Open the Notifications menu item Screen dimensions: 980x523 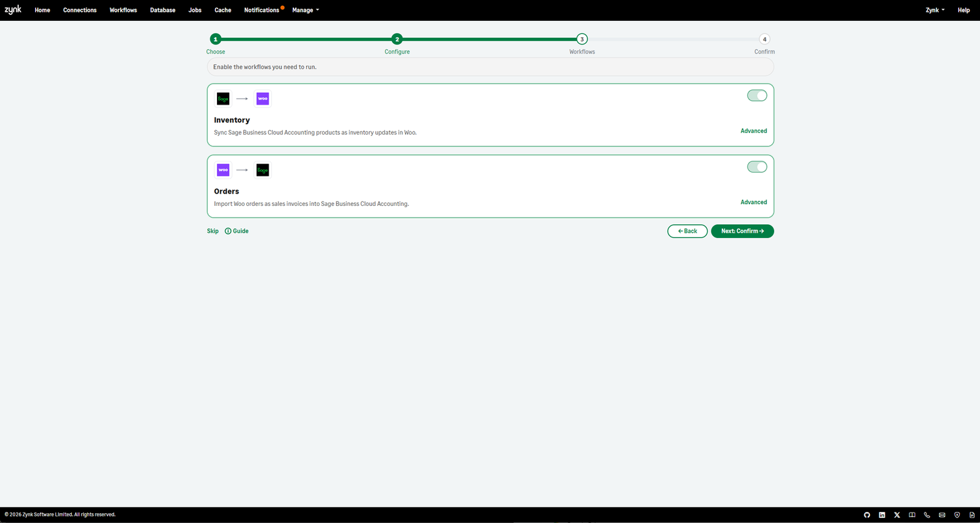click(261, 10)
